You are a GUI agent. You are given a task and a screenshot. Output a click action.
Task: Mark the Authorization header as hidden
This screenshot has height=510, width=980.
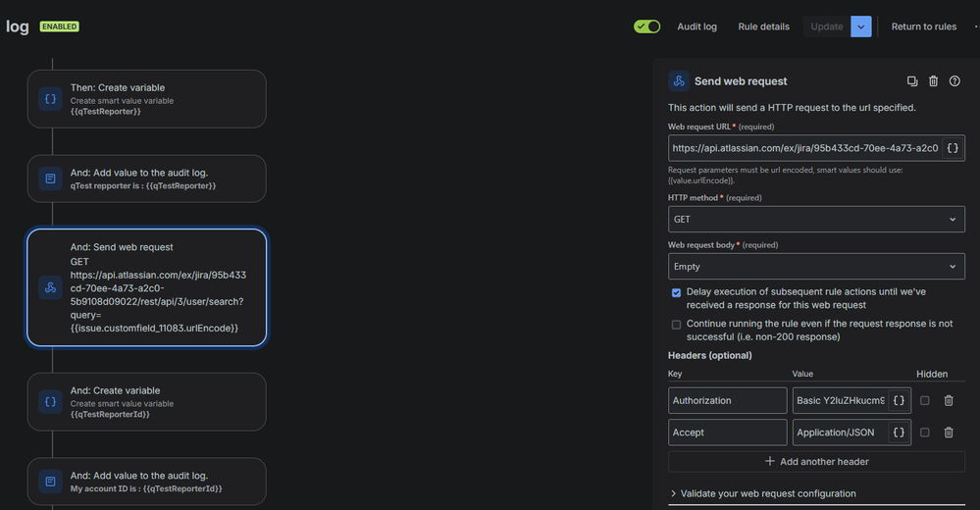925,400
